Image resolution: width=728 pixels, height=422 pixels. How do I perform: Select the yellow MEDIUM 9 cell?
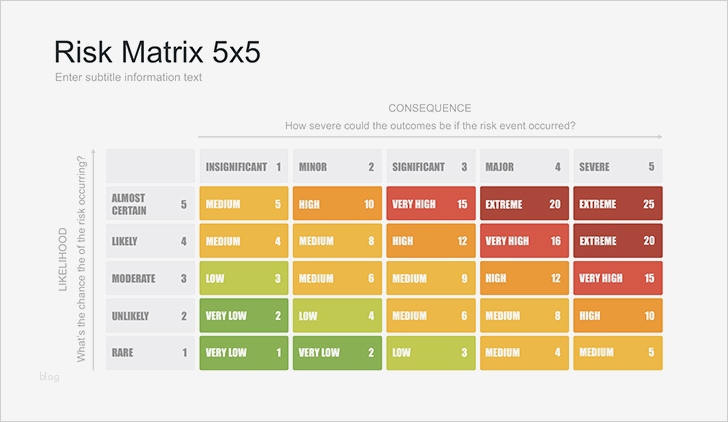[430, 278]
